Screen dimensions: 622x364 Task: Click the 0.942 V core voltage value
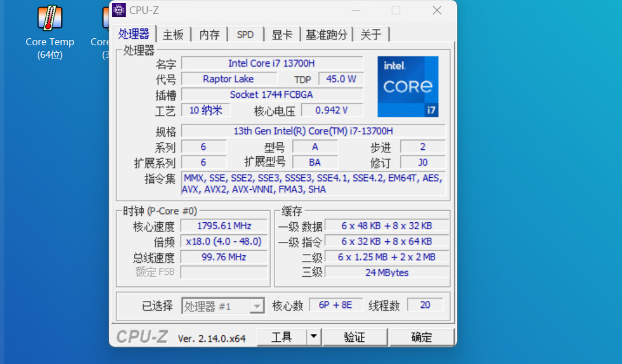(x=332, y=110)
